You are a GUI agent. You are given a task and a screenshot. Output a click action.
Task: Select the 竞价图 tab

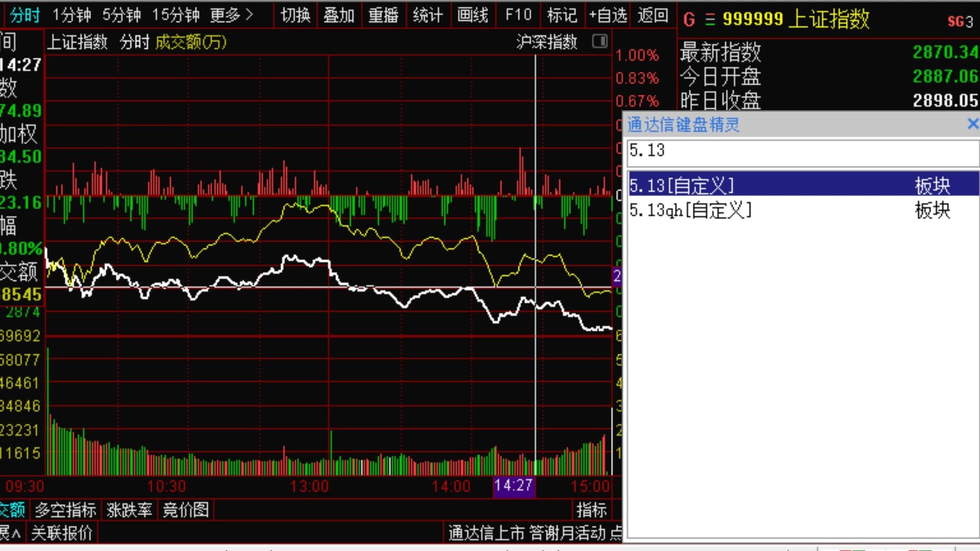pos(186,510)
